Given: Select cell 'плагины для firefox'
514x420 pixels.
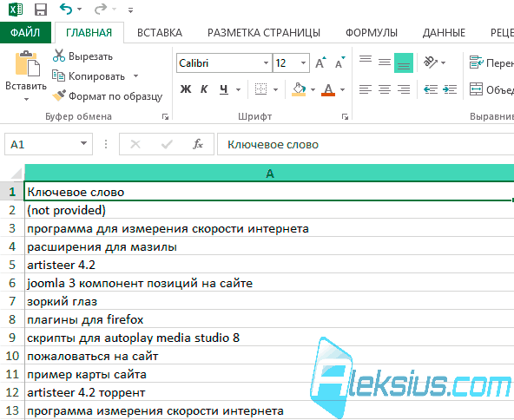Looking at the screenshot, I should [269, 319].
